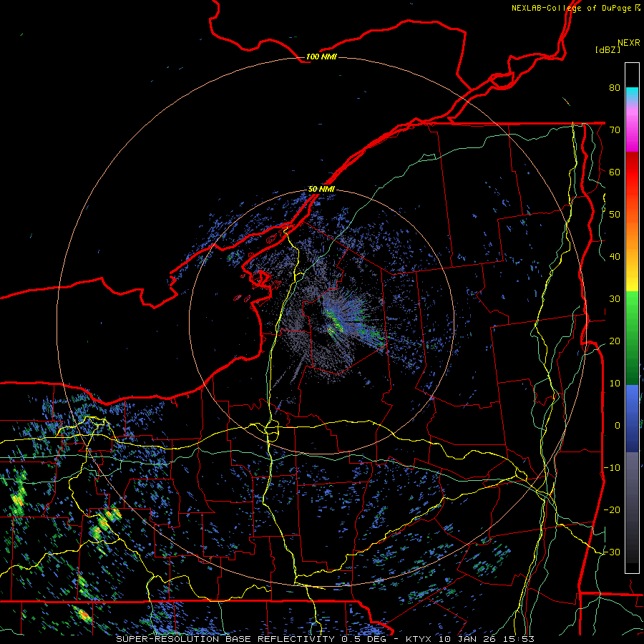Click the orange segment of the color bar
The image size is (644, 644).
(632, 230)
